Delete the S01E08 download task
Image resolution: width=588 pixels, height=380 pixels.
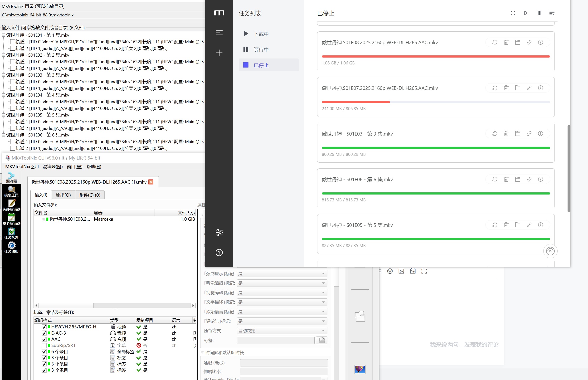(x=506, y=42)
